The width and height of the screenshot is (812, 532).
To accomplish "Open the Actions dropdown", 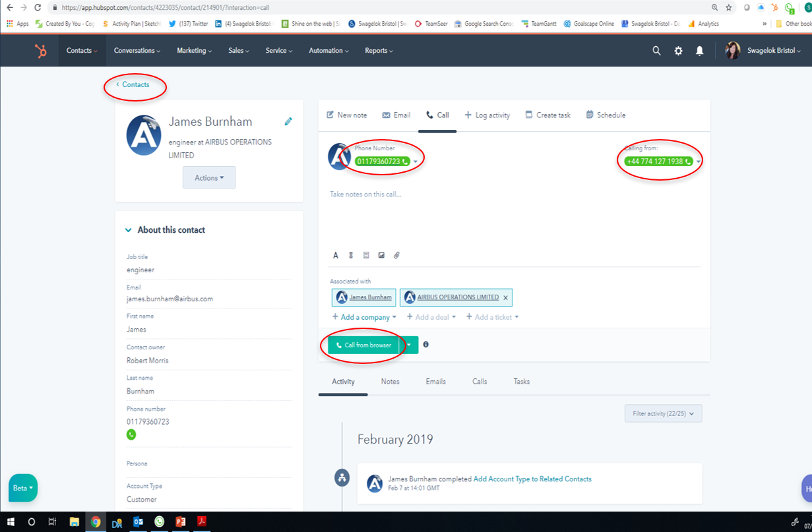I will point(209,178).
